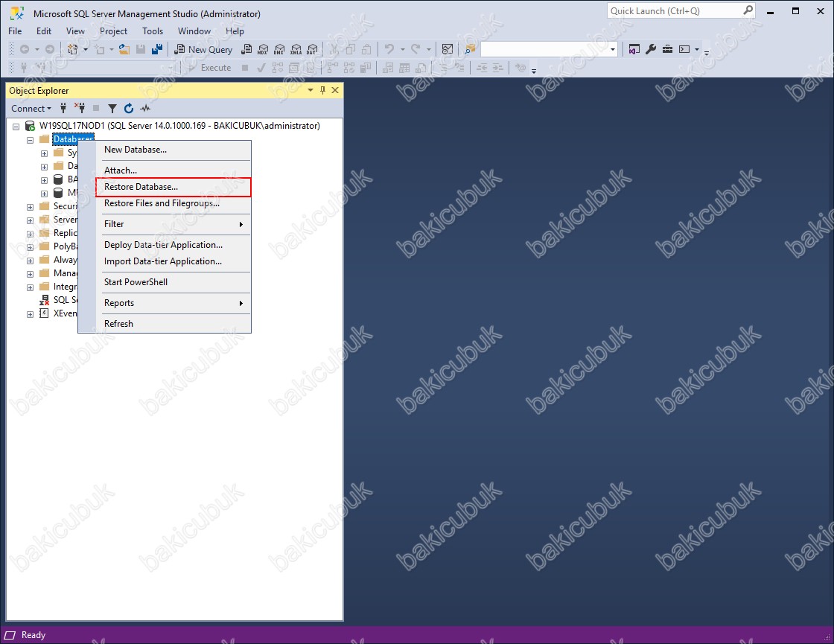The width and height of the screenshot is (834, 644).
Task: Expand the XEvent Profiler node
Action: click(31, 314)
